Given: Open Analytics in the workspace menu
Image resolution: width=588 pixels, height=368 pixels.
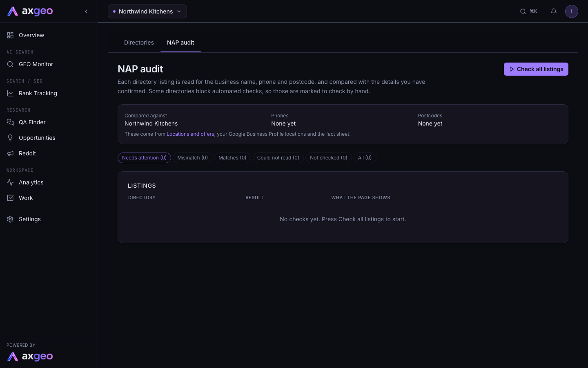Looking at the screenshot, I should tap(49, 182).
